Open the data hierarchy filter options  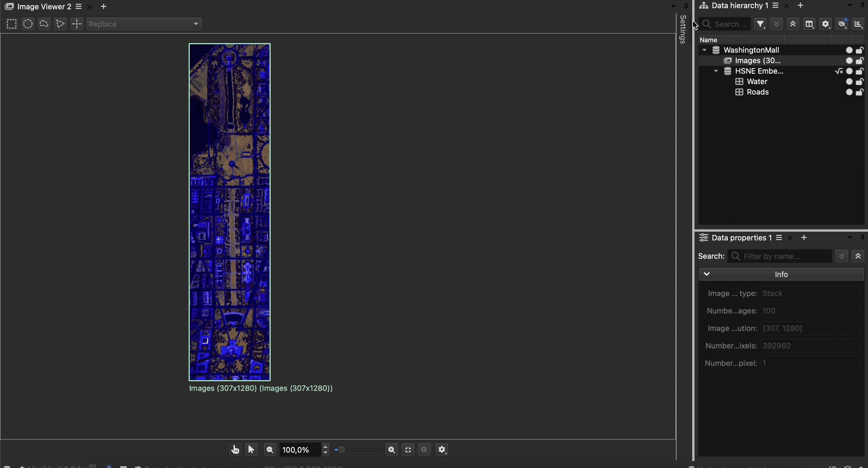coord(760,24)
